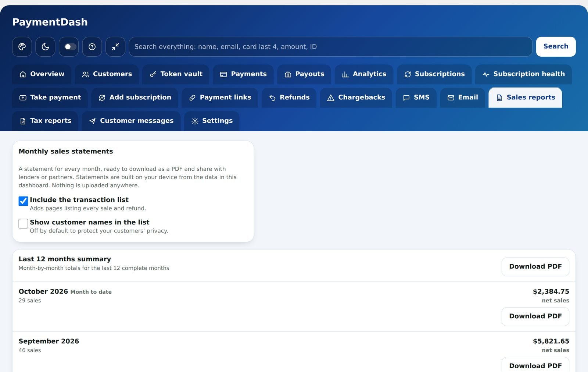
Task: Click the Take payment plus icon
Action: point(23,98)
